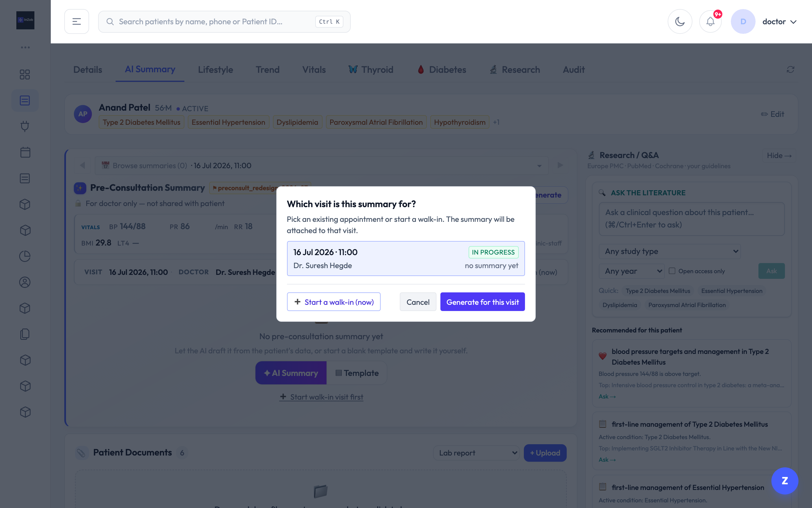Click the microscope icon beside Research / Q&A
This screenshot has width=812, height=508.
592,155
